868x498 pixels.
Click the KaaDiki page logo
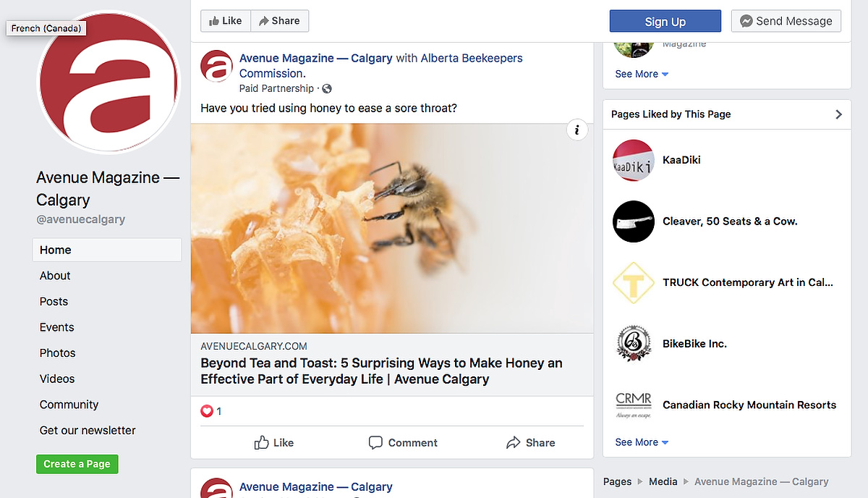[633, 160]
